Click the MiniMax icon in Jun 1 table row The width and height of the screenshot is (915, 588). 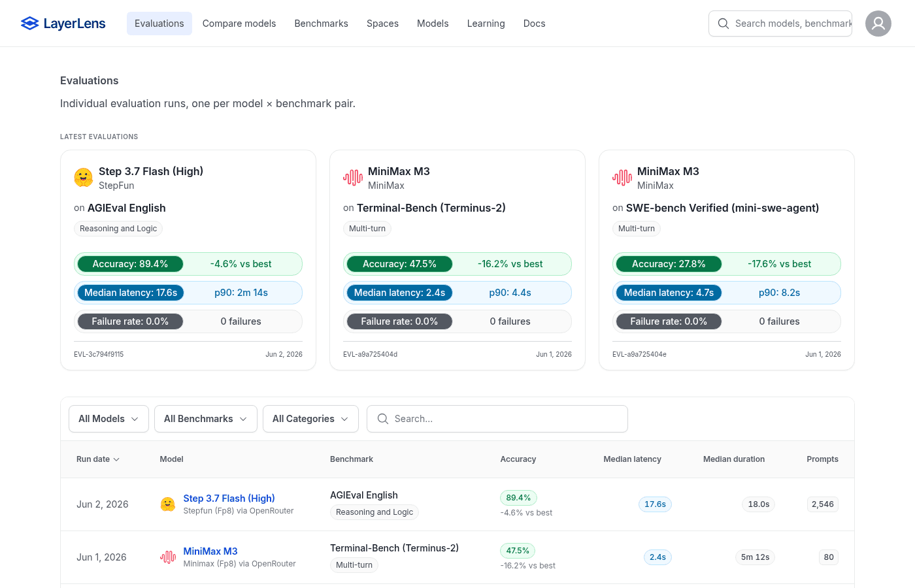(x=168, y=557)
